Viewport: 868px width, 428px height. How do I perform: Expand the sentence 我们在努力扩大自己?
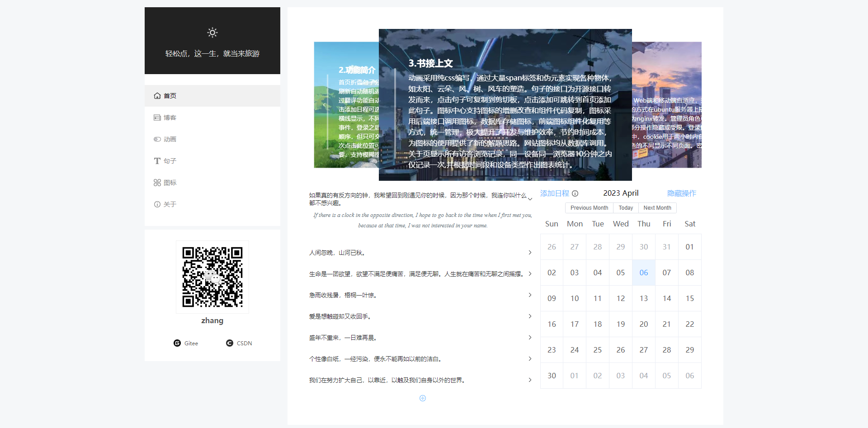pos(420,380)
